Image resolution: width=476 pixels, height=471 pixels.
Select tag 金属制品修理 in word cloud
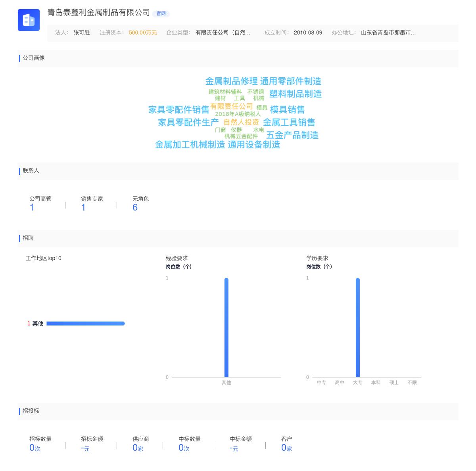pos(231,81)
